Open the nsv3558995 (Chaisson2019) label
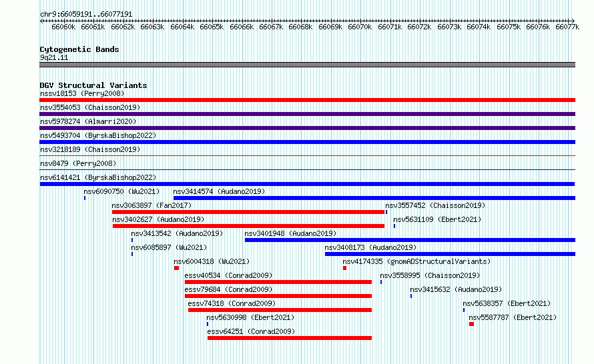594x364 pixels. tap(430, 275)
